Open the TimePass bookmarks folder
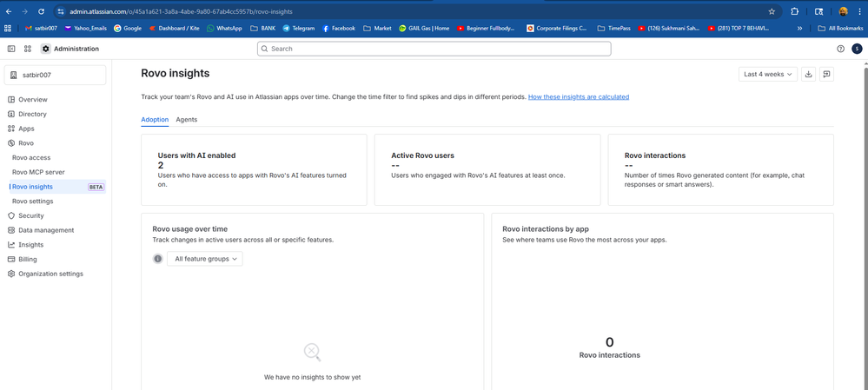This screenshot has height=390, width=868. pyautogui.click(x=614, y=28)
